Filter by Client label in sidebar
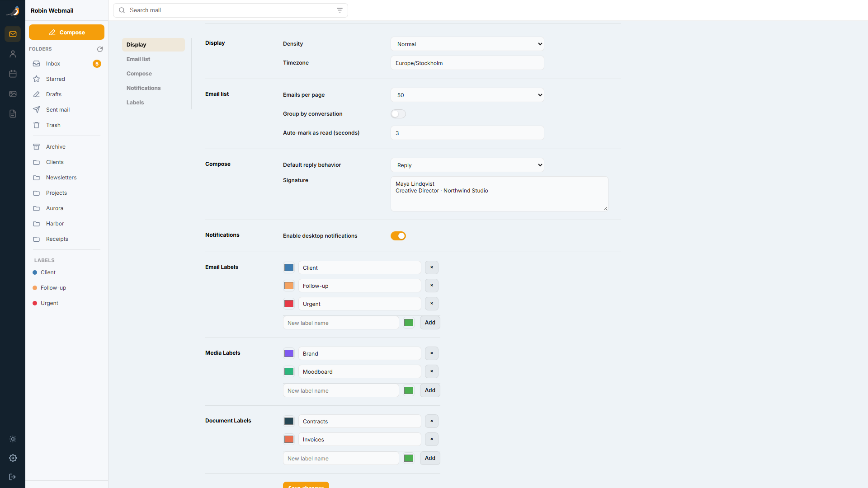 pyautogui.click(x=66, y=272)
